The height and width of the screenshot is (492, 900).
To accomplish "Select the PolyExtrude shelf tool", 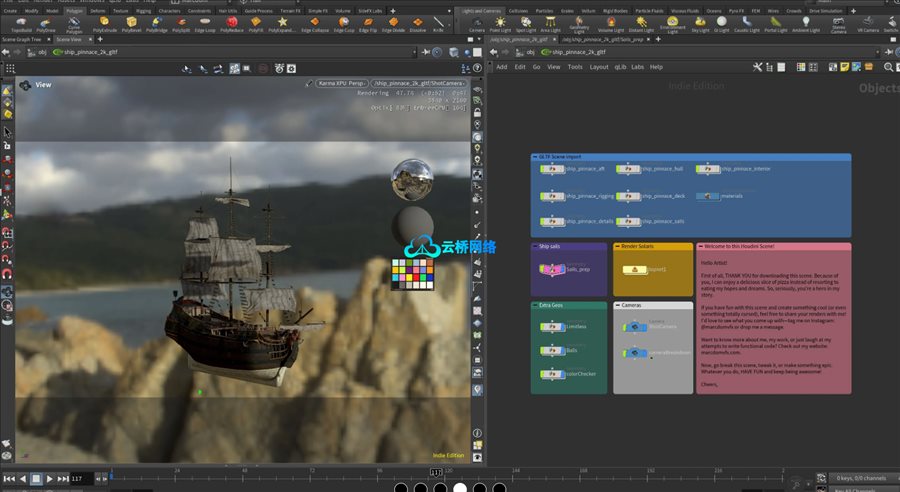I will tap(103, 25).
